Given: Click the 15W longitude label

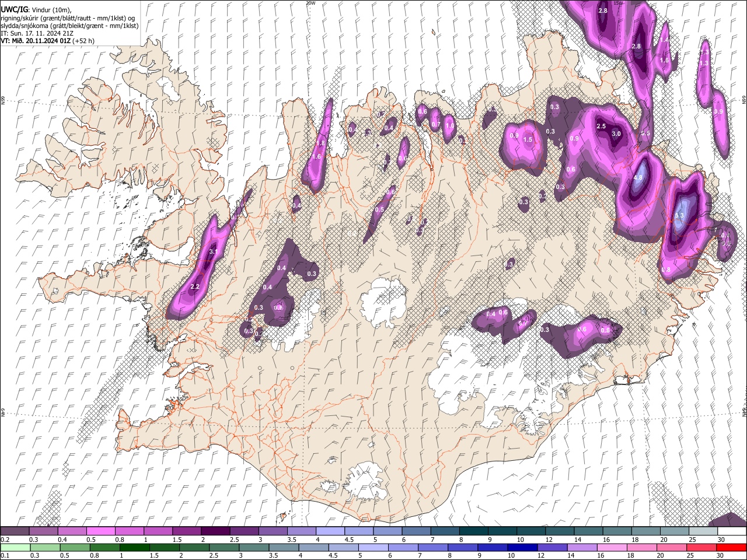Looking at the screenshot, I should (x=619, y=3).
